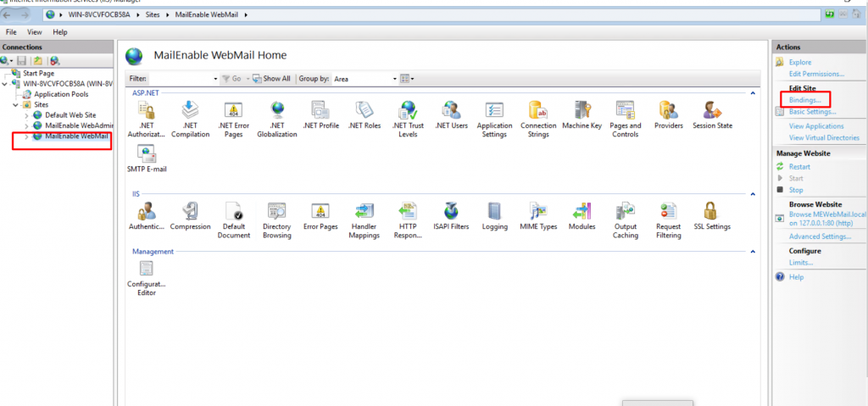
Task: Select Start Page in Connections tree
Action: pos(38,73)
